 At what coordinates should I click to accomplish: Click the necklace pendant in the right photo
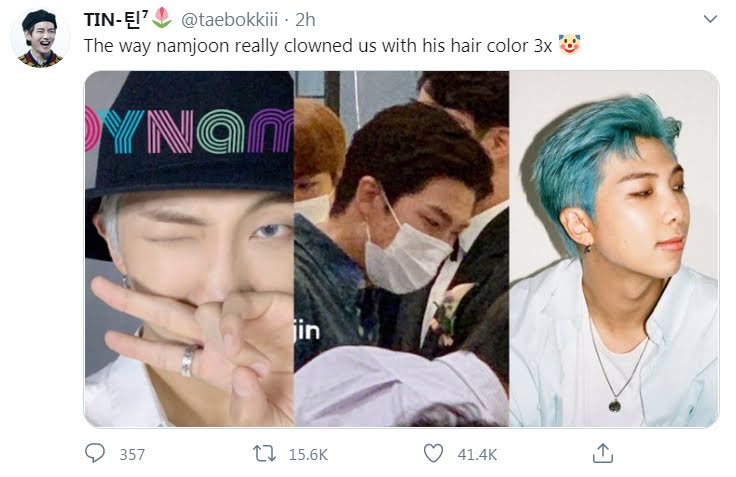pos(614,405)
